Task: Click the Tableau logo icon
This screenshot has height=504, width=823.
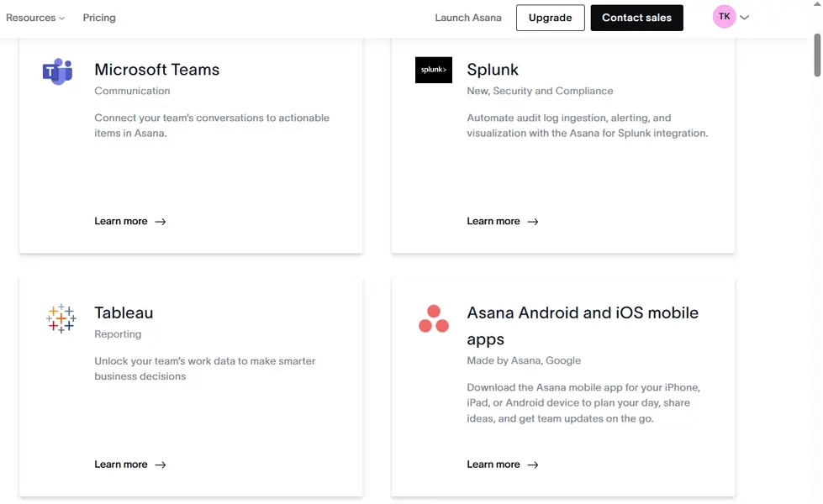Action: [61, 318]
